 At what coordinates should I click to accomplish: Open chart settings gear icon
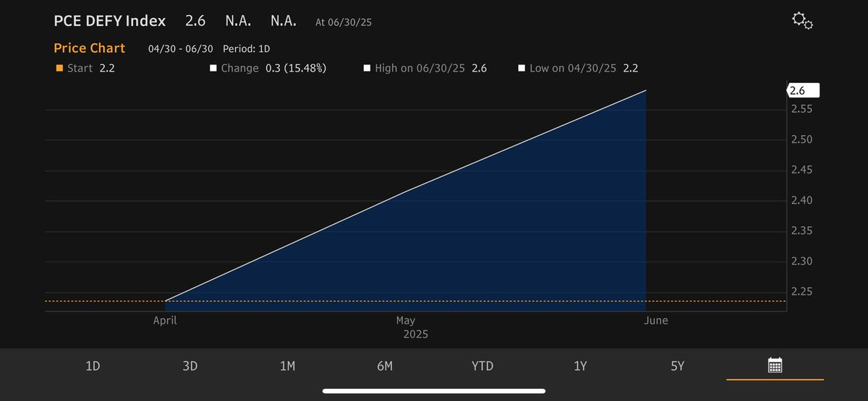point(802,20)
